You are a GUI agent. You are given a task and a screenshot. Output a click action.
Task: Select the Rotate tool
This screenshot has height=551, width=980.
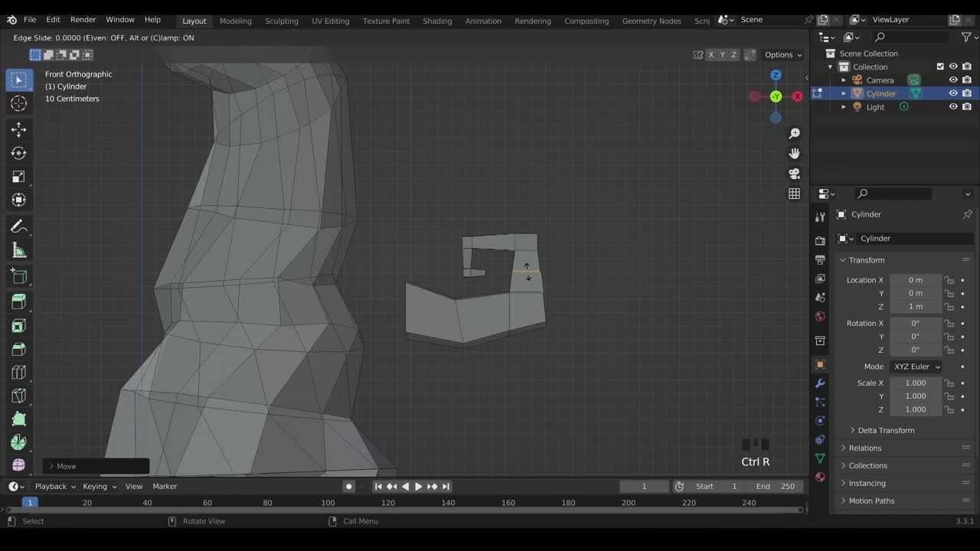click(x=19, y=153)
